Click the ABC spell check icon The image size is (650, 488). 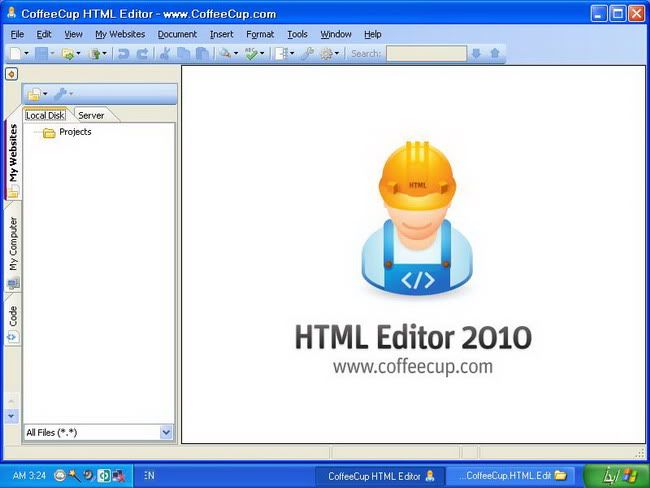point(251,53)
